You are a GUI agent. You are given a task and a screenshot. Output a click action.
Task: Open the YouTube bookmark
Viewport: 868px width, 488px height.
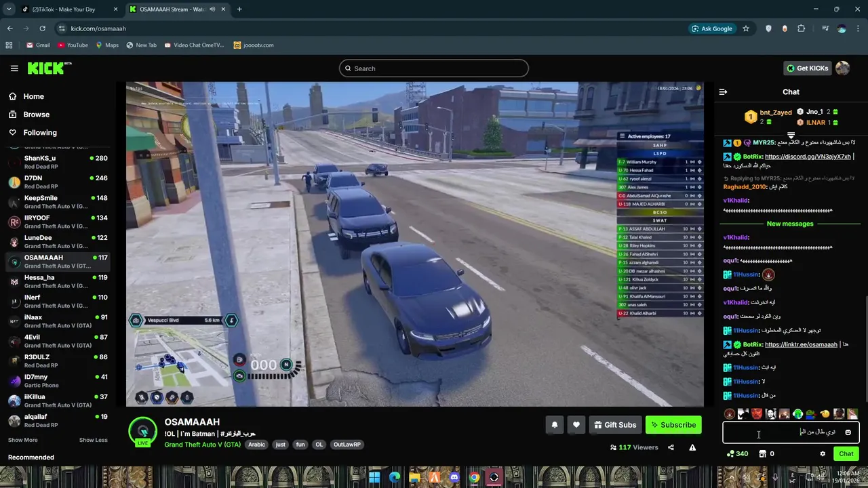pyautogui.click(x=73, y=45)
